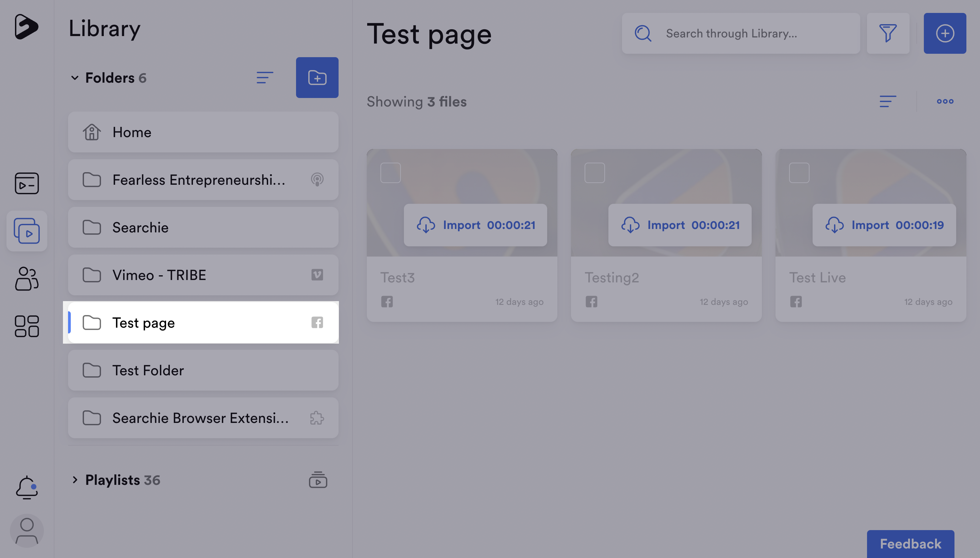Click the create playlist icon
This screenshot has height=558, width=980.
point(318,480)
